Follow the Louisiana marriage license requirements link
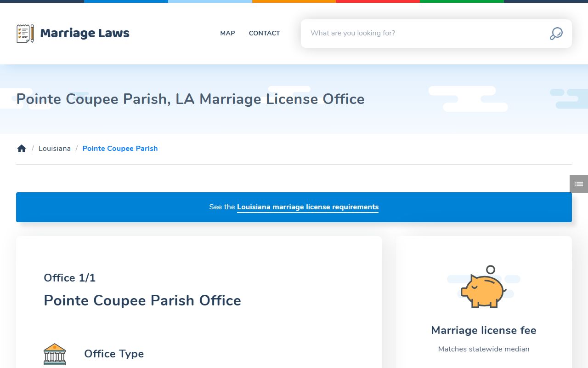The width and height of the screenshot is (588, 368). (308, 207)
